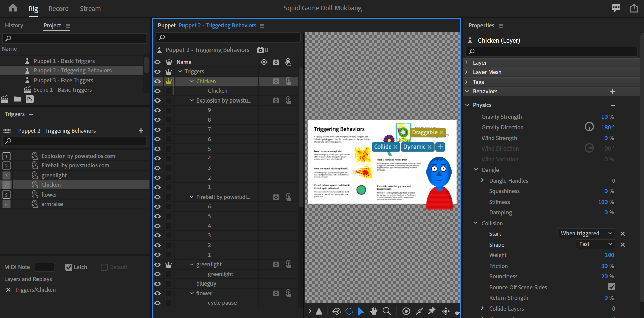Click the MIDI Note input field

[45, 267]
